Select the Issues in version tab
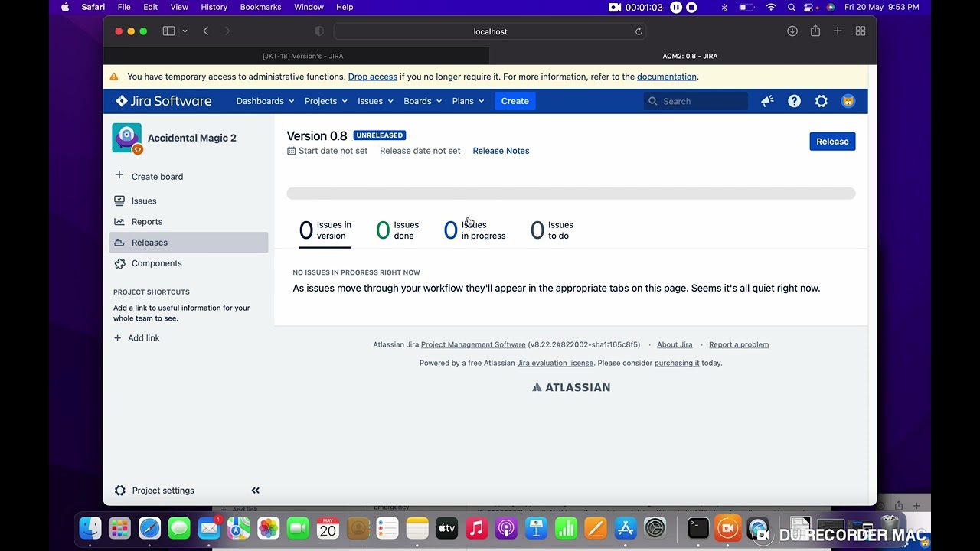The image size is (980, 551). click(x=325, y=230)
